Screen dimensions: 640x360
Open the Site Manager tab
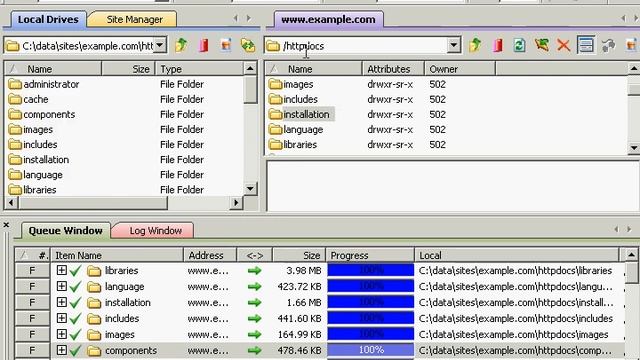point(134,19)
